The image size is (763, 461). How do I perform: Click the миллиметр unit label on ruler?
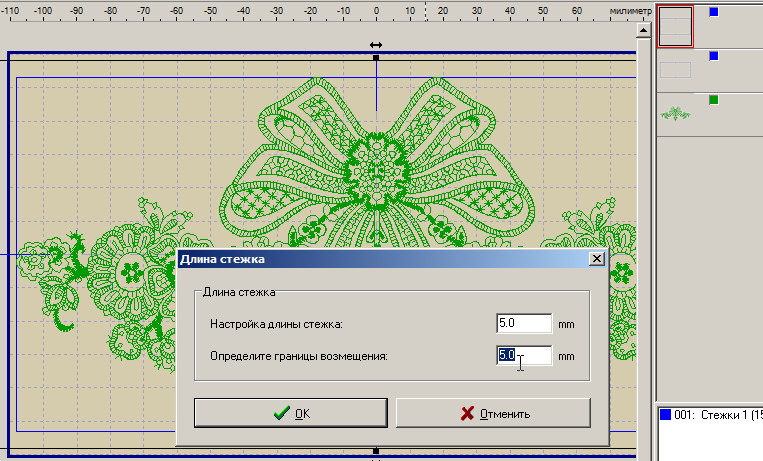tap(630, 11)
